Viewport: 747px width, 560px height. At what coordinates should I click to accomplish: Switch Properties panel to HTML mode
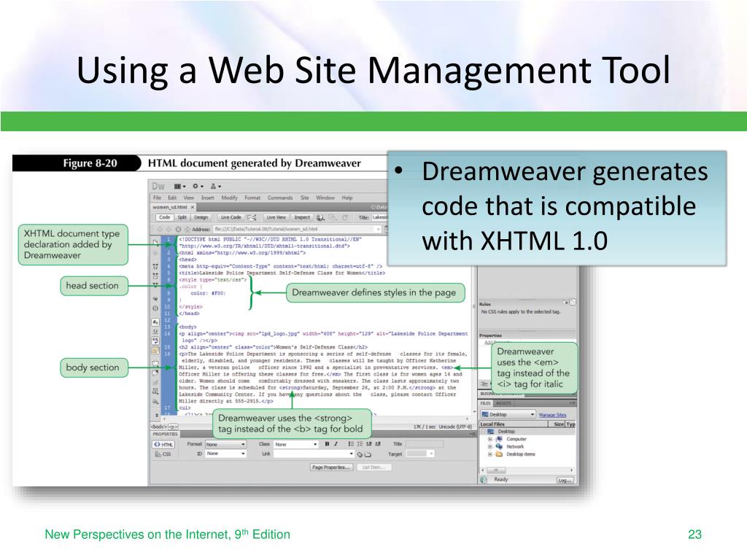(164, 444)
